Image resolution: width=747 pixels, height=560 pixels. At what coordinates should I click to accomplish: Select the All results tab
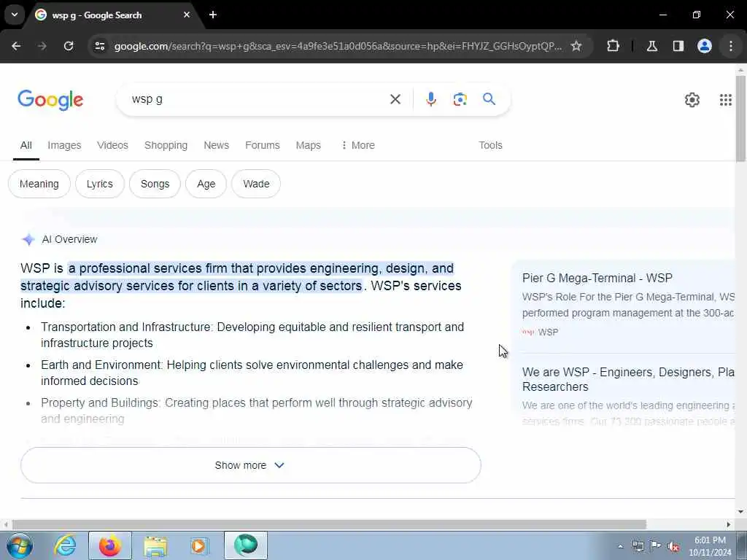pos(26,145)
